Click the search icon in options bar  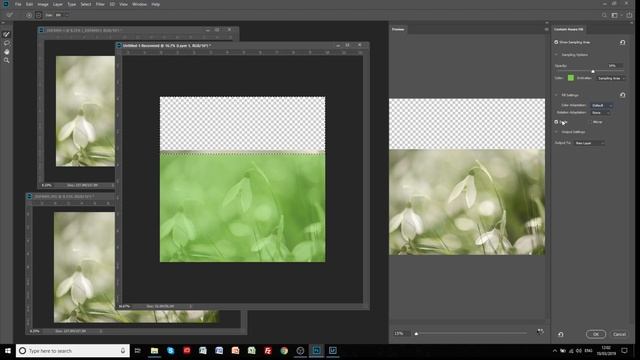pyautogui.click(x=604, y=15)
